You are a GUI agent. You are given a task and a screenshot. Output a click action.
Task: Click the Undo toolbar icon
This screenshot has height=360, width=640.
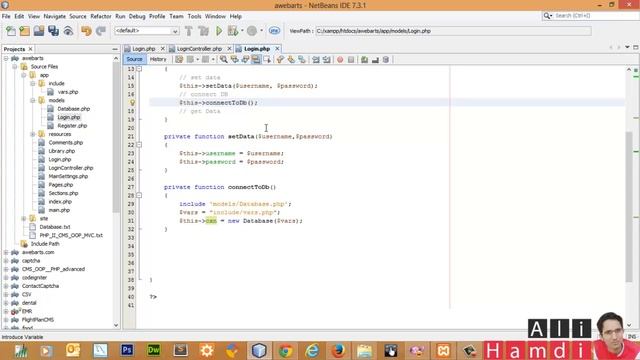pos(86,31)
